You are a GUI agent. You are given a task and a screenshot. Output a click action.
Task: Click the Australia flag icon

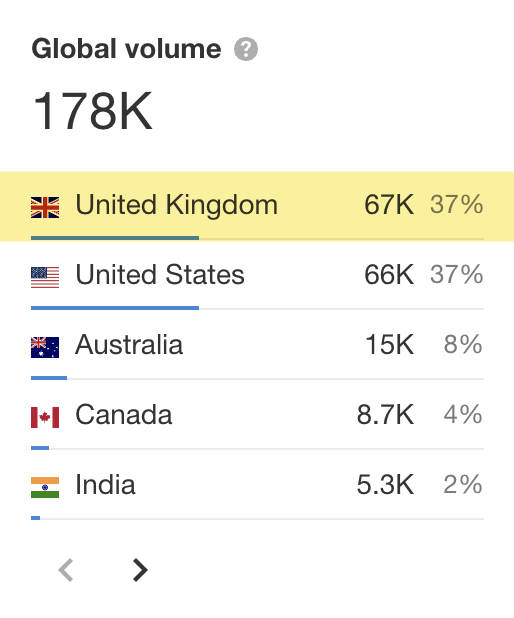[x=45, y=347]
